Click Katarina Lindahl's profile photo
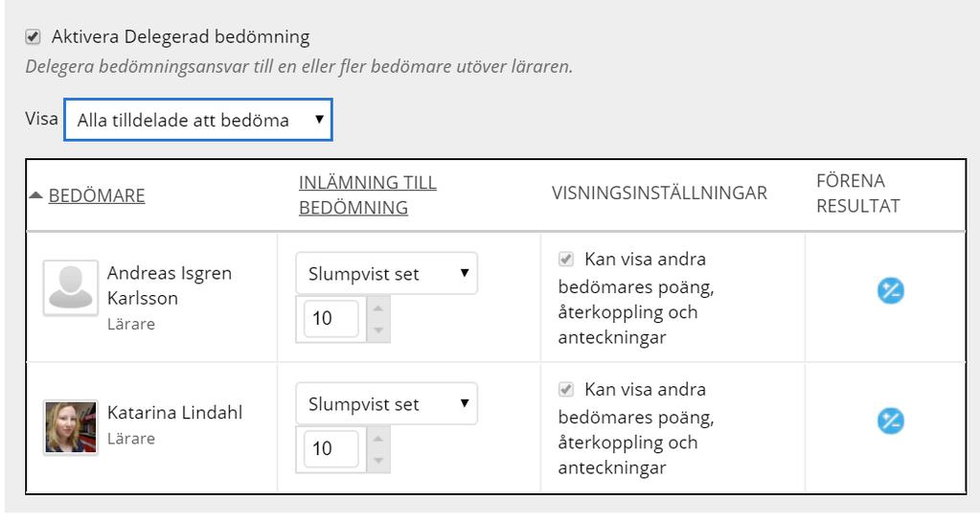The width and height of the screenshot is (980, 524). (71, 427)
